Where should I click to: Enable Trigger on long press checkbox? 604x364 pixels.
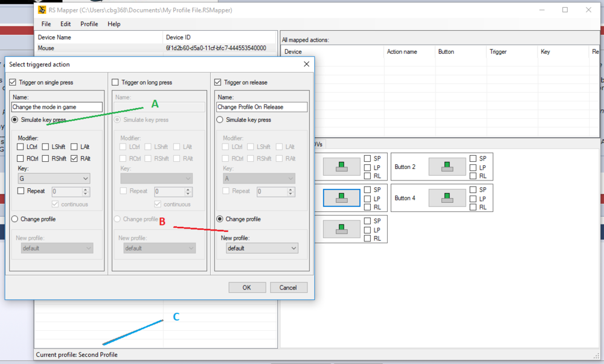pos(115,82)
